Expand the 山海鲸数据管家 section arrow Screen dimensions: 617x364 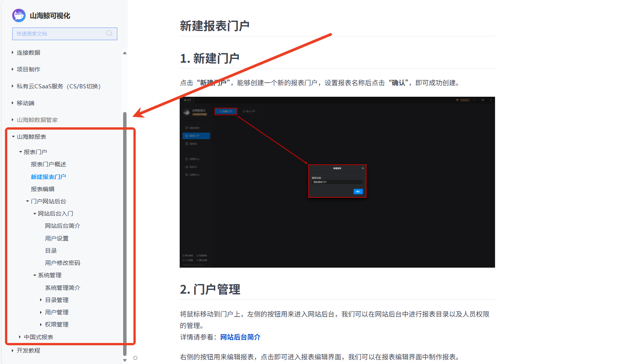(x=13, y=120)
